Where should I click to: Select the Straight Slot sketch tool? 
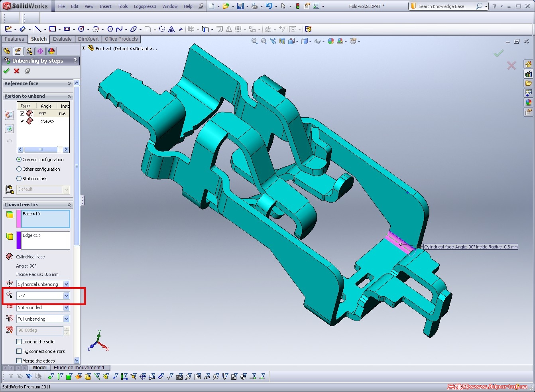point(67,29)
